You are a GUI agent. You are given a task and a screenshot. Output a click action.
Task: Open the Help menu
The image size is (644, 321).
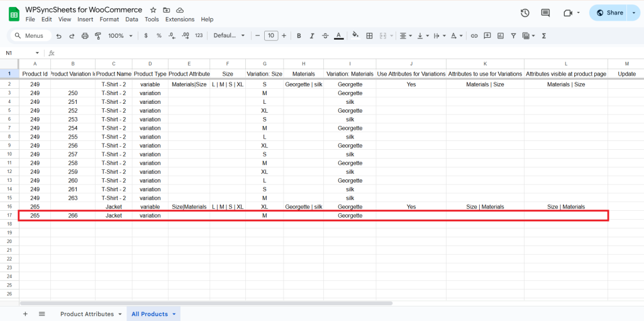tap(207, 20)
